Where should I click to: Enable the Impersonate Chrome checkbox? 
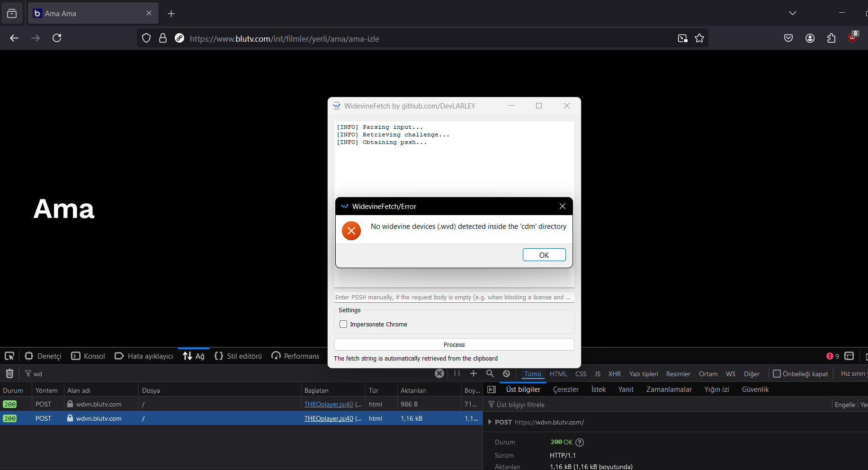coord(343,324)
